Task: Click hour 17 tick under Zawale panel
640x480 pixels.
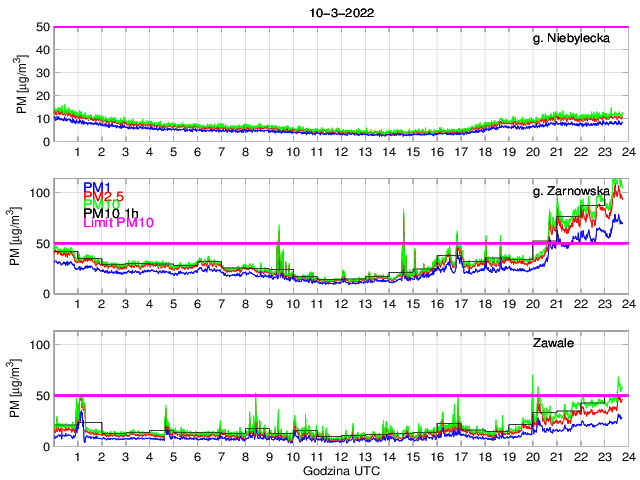Action: [x=461, y=457]
